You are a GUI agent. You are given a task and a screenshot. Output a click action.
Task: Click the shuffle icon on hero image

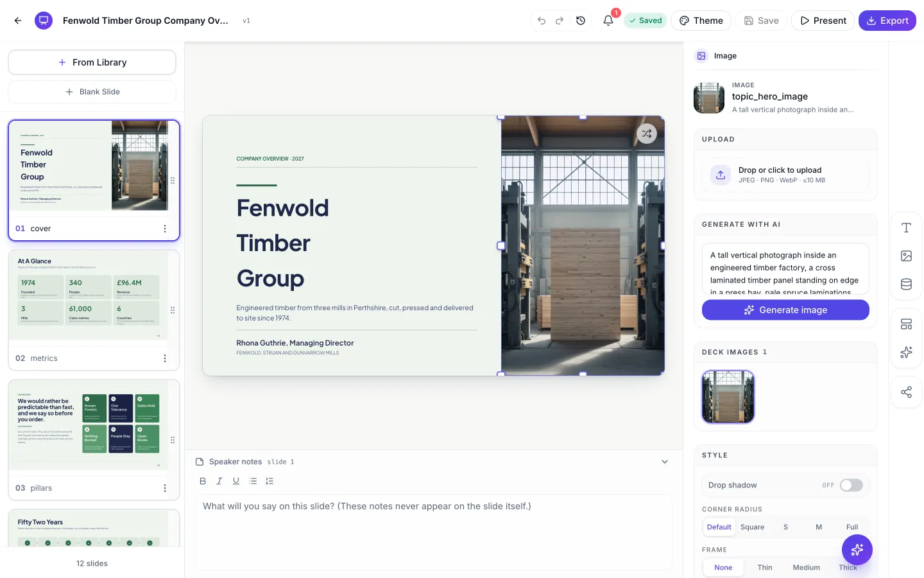click(647, 134)
